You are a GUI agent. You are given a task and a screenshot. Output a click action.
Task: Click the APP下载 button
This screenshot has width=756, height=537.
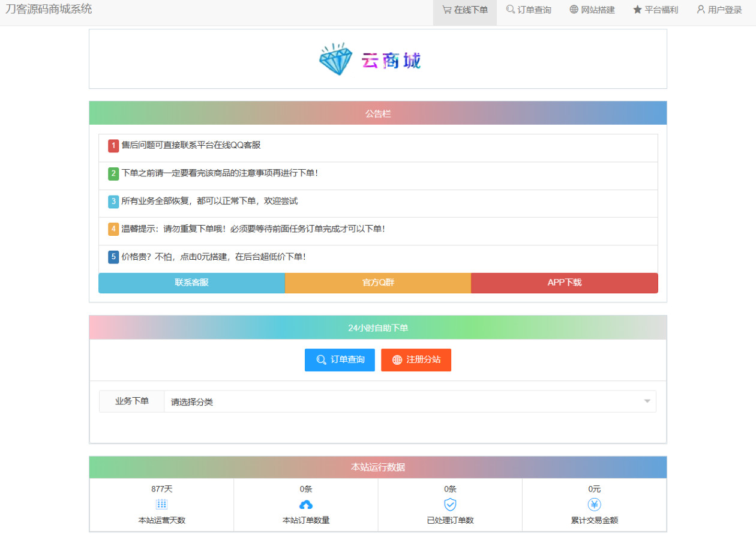[x=564, y=283]
